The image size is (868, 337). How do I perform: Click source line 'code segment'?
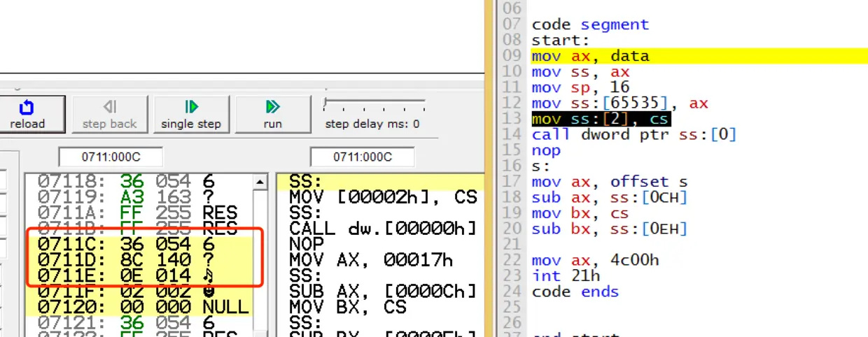(590, 24)
